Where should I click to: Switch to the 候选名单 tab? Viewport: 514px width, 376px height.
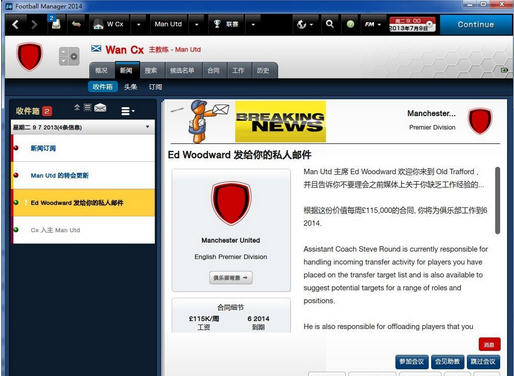pos(182,70)
